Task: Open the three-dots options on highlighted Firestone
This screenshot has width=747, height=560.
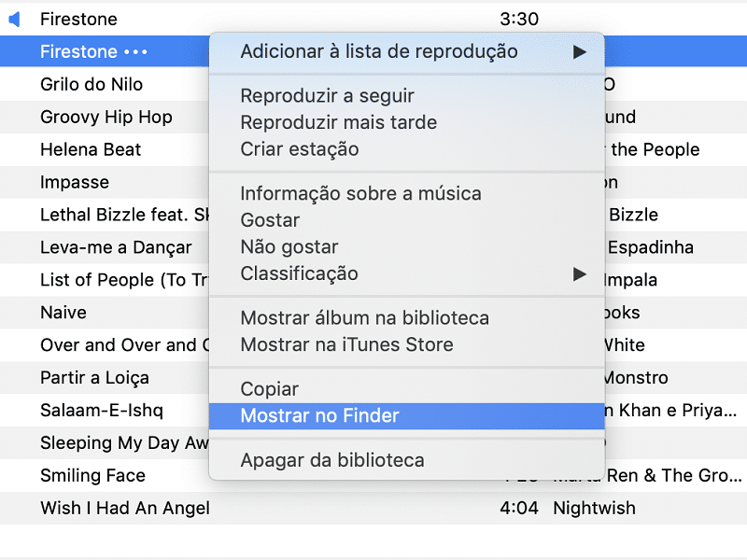Action: (135, 51)
